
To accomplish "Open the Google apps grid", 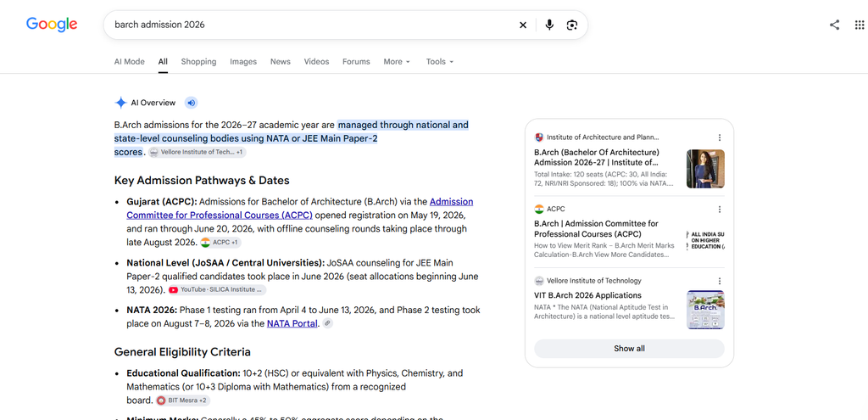I will click(860, 25).
